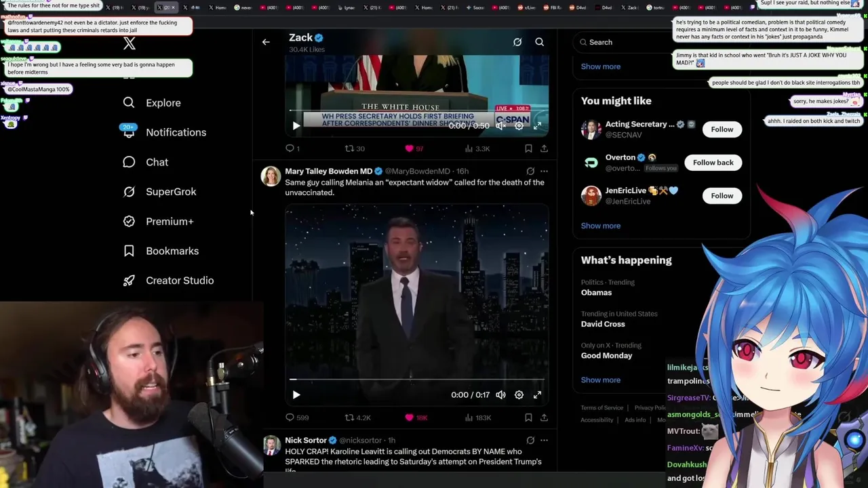
Task: Share the White House briefing post
Action: (x=544, y=148)
